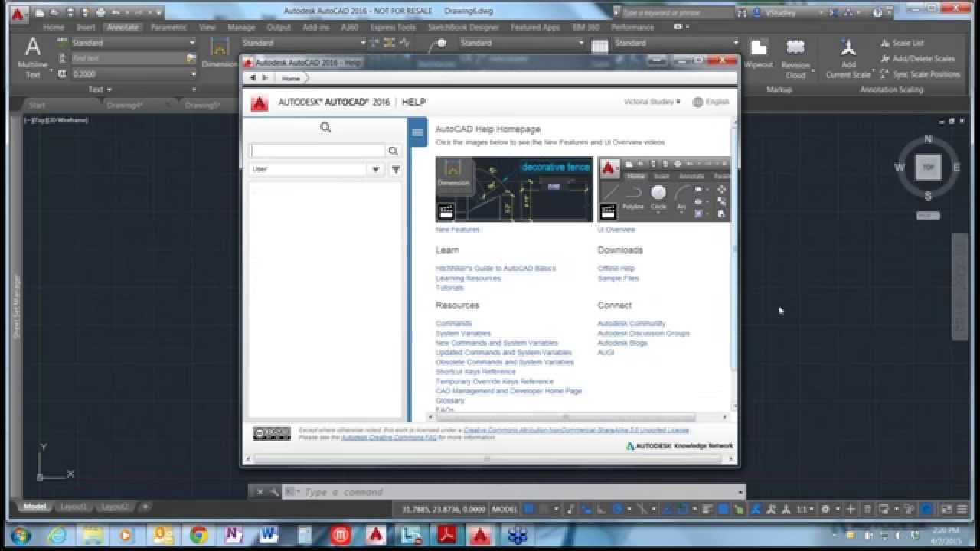The image size is (980, 551).
Task: Click the search magnifier icon in Help window
Action: [x=393, y=151]
